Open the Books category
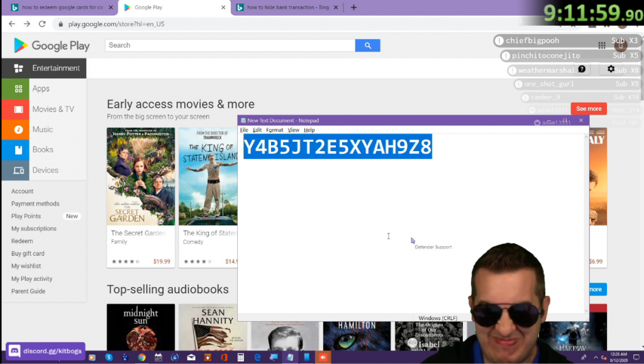Image resolution: width=644 pixels, height=364 pixels. click(44, 150)
